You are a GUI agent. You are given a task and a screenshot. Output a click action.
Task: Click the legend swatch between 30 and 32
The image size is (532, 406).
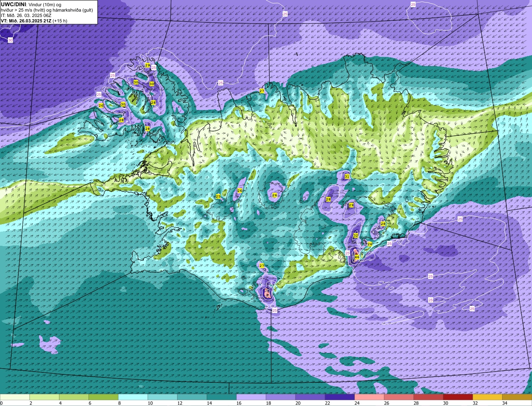458,397
